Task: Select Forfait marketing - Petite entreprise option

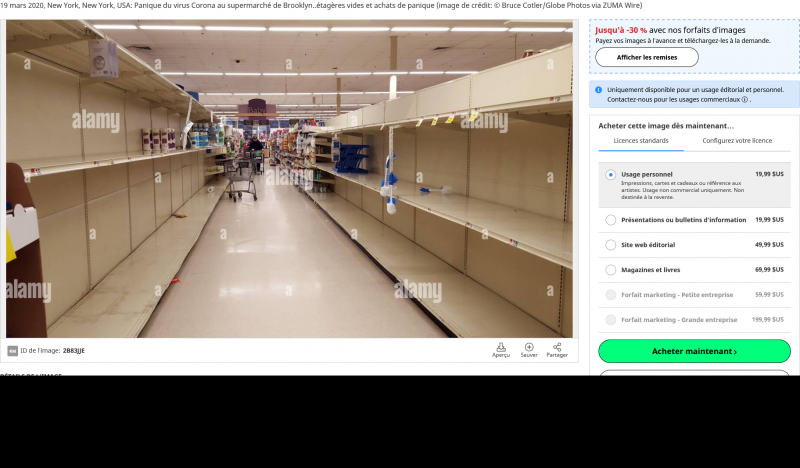Action: 610,295
